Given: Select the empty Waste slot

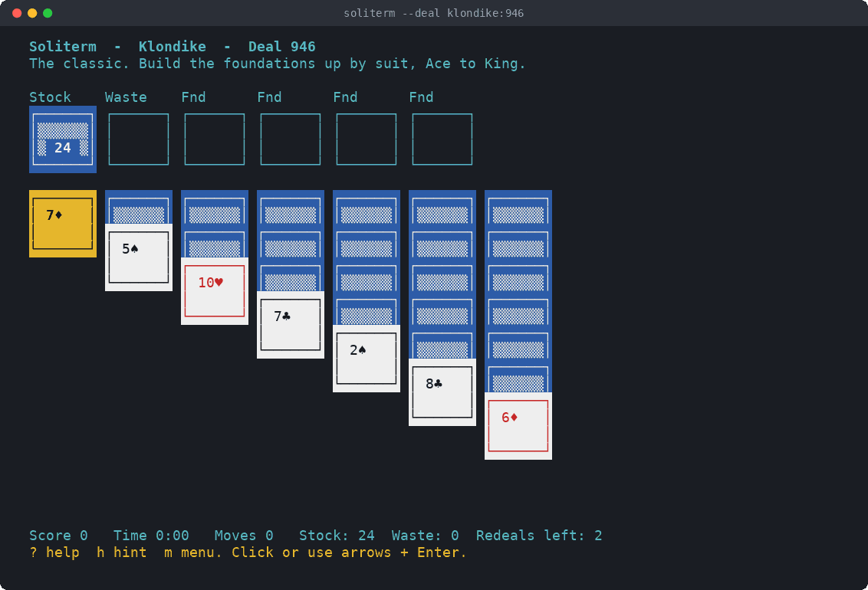Looking at the screenshot, I should [138, 139].
